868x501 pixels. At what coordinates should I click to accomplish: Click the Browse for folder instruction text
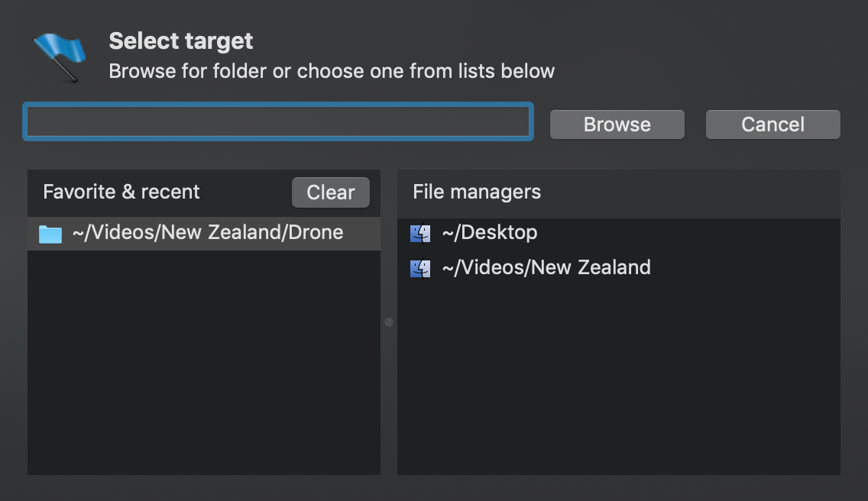coord(332,72)
